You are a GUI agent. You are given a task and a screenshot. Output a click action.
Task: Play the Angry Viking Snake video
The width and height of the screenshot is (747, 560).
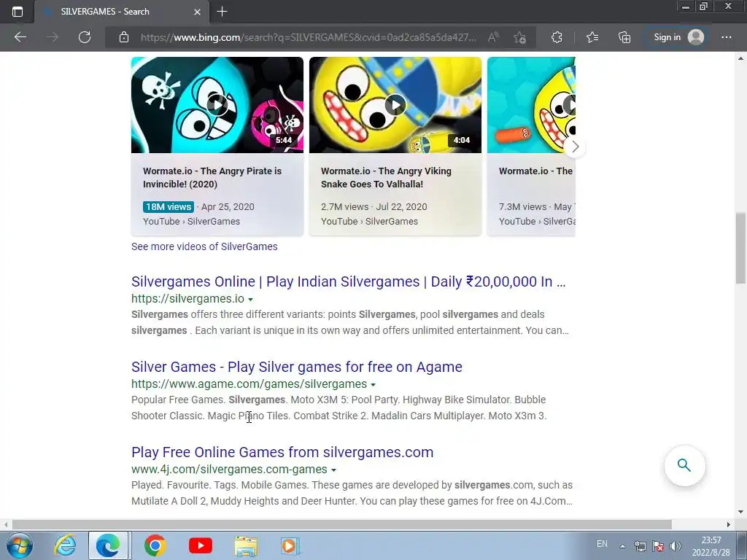pos(395,105)
